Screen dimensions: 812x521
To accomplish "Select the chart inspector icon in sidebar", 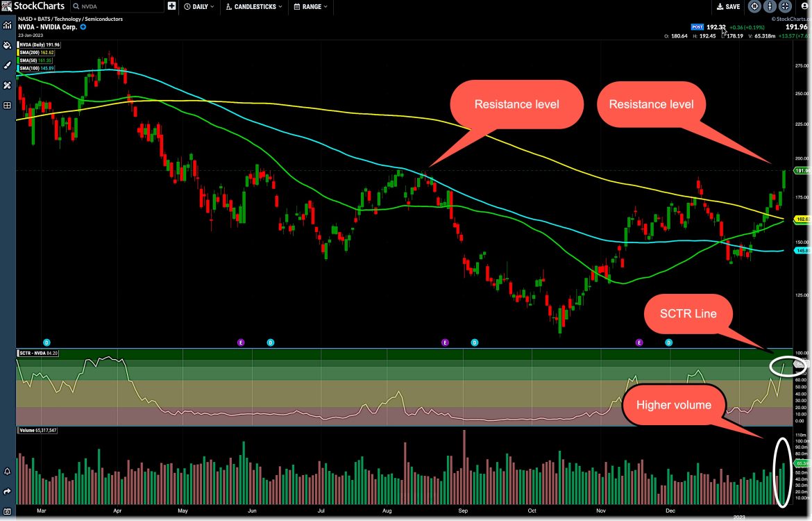I will (x=6, y=26).
